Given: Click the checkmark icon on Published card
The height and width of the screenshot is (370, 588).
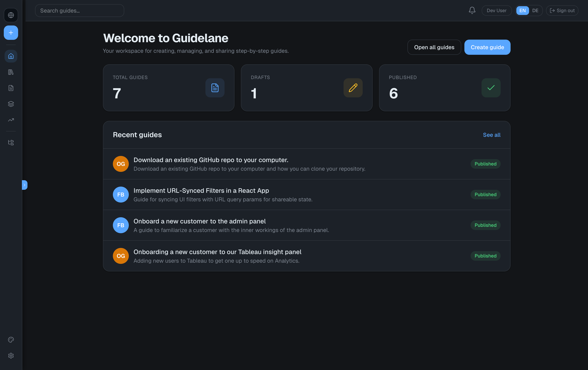Looking at the screenshot, I should click(x=491, y=88).
